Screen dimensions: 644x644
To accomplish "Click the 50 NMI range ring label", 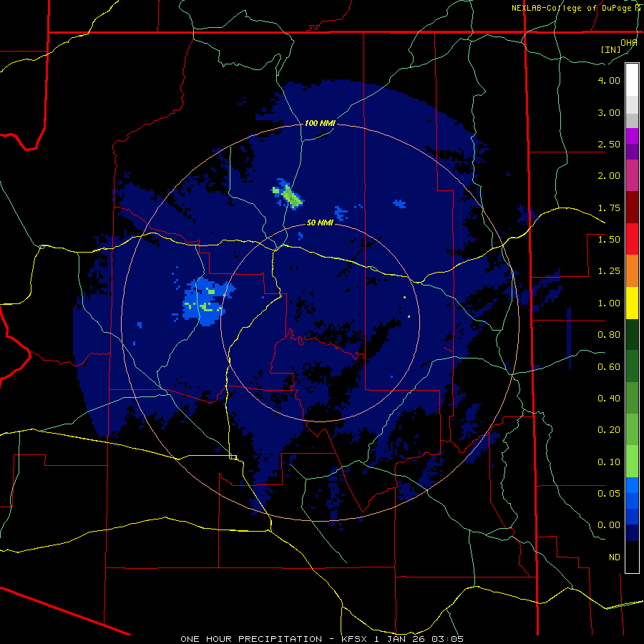I will coord(320,223).
